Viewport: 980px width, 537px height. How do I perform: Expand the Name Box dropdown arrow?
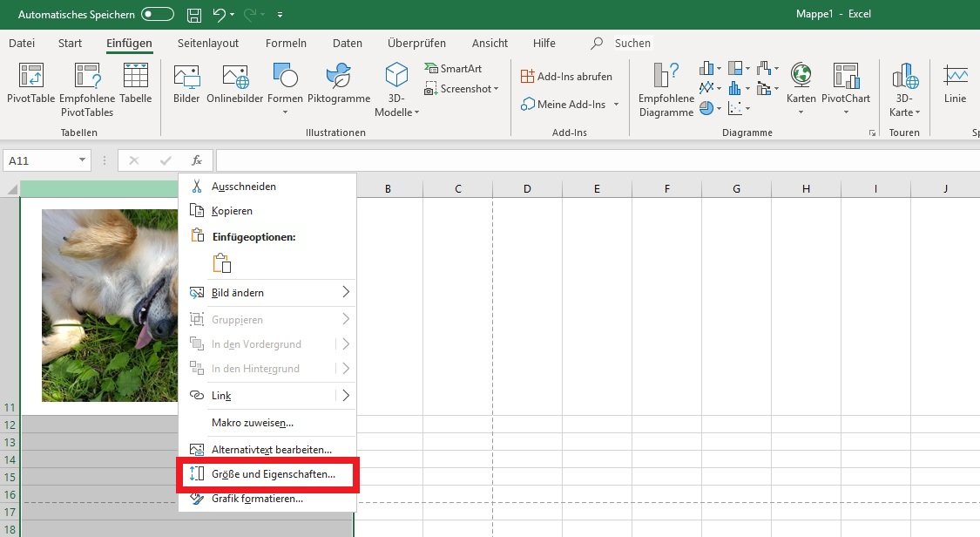(83, 160)
